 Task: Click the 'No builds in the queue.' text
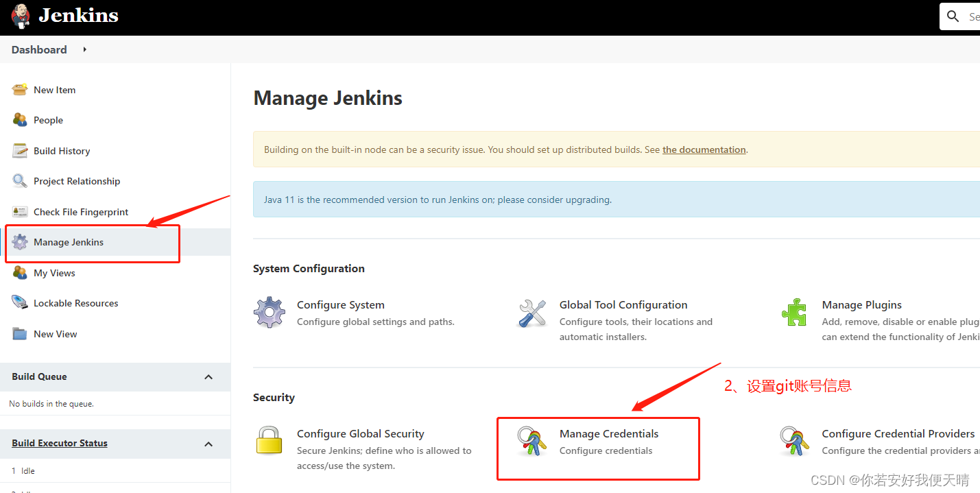(x=51, y=404)
